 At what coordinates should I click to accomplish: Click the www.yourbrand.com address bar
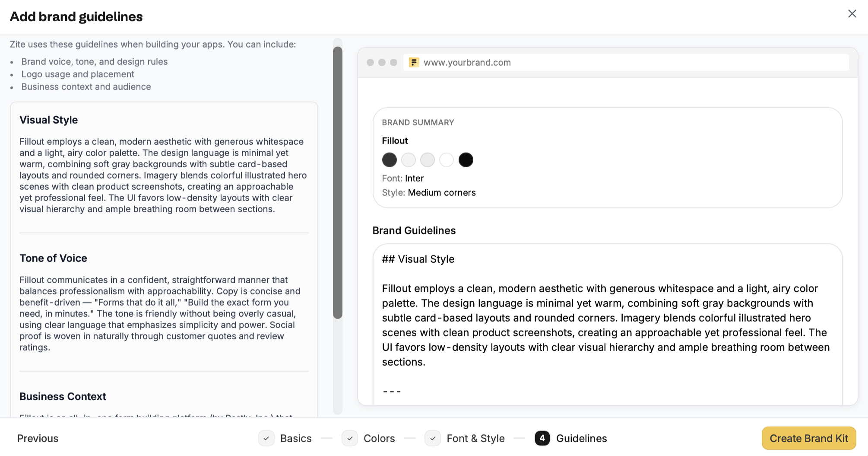[626, 63]
